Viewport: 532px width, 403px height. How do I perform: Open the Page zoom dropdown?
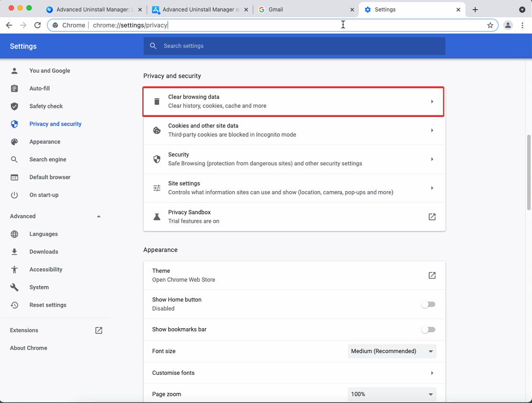click(392, 394)
